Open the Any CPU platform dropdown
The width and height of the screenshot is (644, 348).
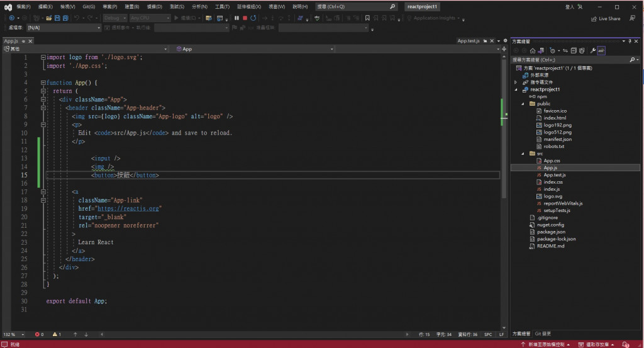pyautogui.click(x=150, y=18)
